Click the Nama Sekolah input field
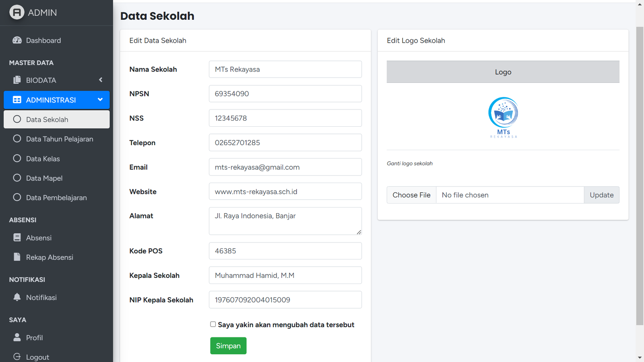This screenshot has height=362, width=644. click(x=285, y=69)
